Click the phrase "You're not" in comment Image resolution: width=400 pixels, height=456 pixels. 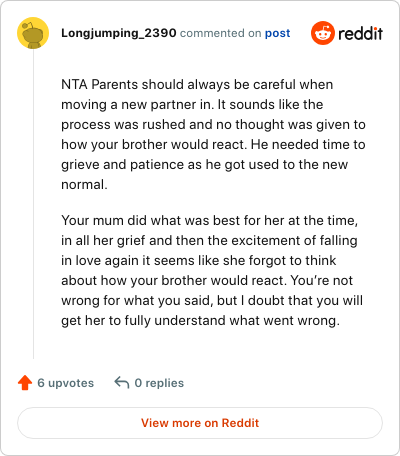(x=321, y=280)
